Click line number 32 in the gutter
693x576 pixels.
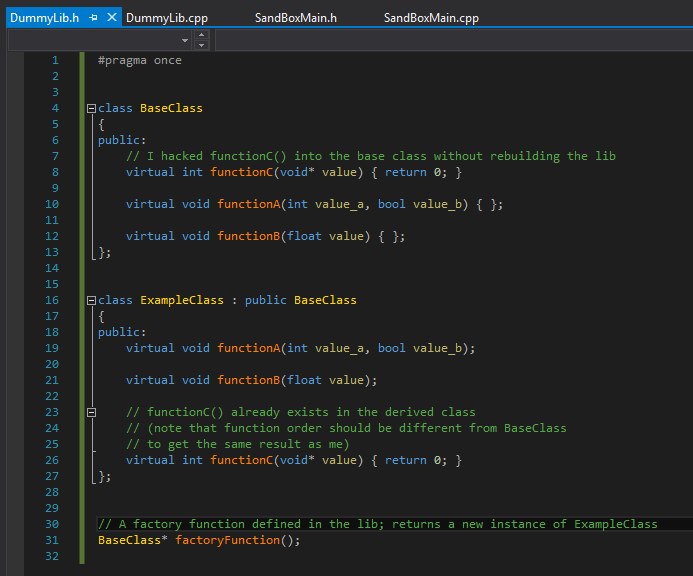pyautogui.click(x=52, y=556)
